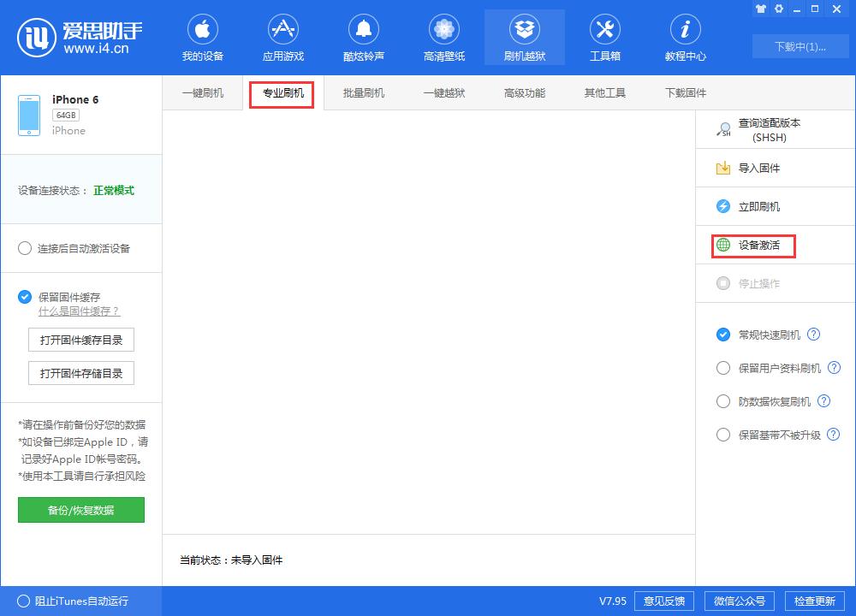Screen dimensions: 856x616
Task: Select the 工具箱 toolbox icon
Action: point(605,36)
